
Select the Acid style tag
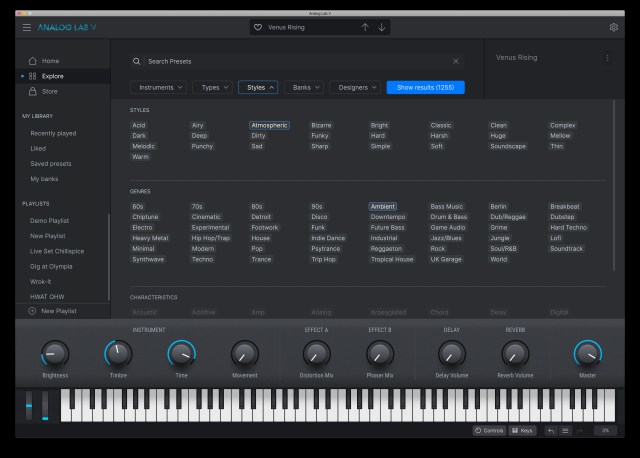[139, 125]
